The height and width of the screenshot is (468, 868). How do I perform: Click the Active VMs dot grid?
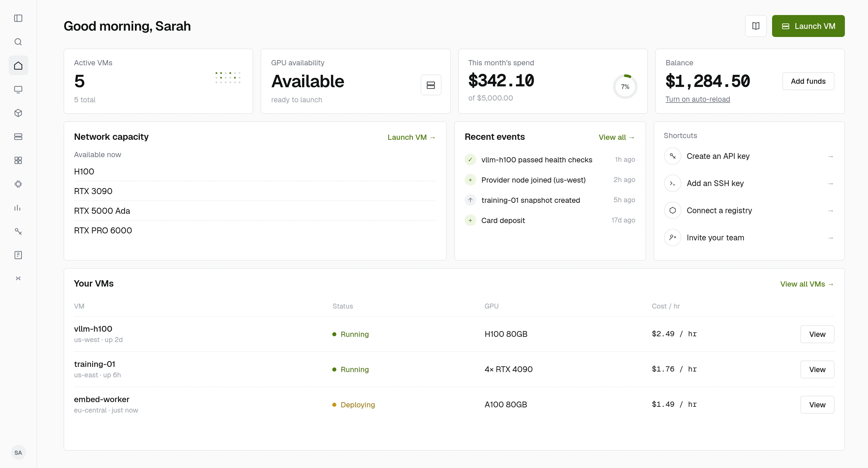(x=228, y=77)
